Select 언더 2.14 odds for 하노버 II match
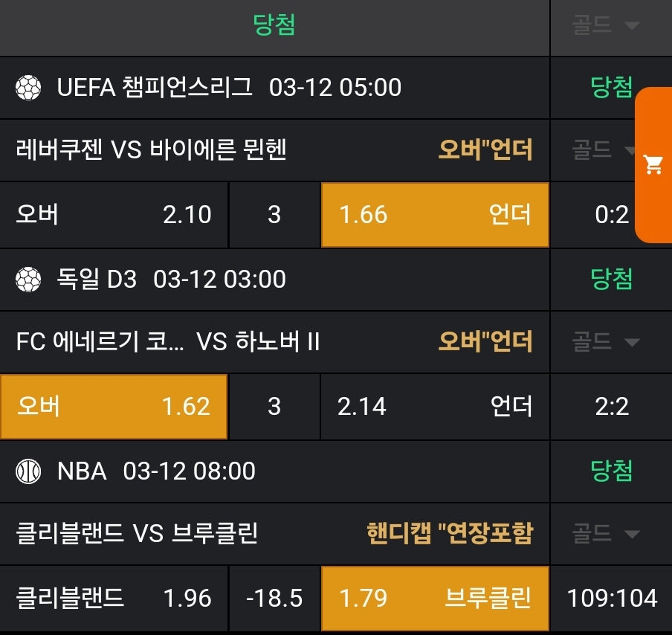Image resolution: width=672 pixels, height=635 pixels. coord(435,407)
